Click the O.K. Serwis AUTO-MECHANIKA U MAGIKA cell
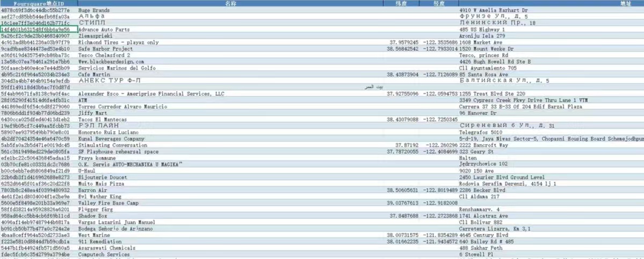 click(x=230, y=164)
